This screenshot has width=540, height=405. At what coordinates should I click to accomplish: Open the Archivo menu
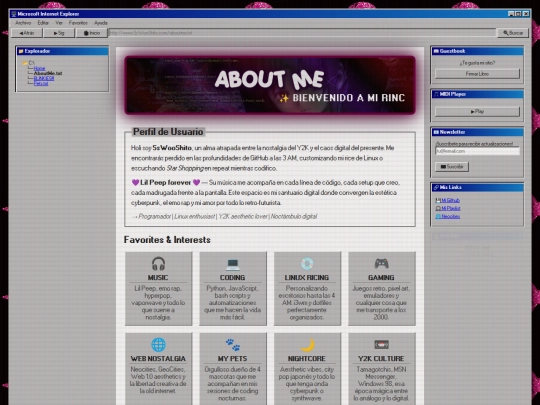[23, 23]
